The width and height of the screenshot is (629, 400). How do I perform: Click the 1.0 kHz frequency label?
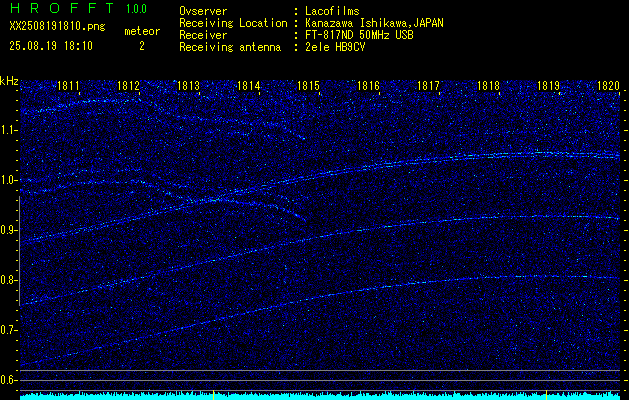click(8, 180)
